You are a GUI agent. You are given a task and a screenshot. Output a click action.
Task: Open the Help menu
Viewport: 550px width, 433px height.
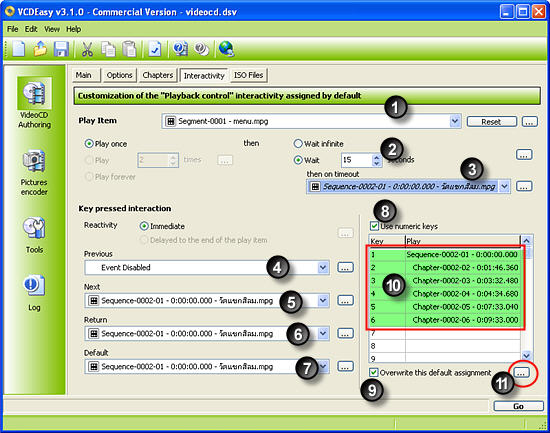click(x=73, y=29)
